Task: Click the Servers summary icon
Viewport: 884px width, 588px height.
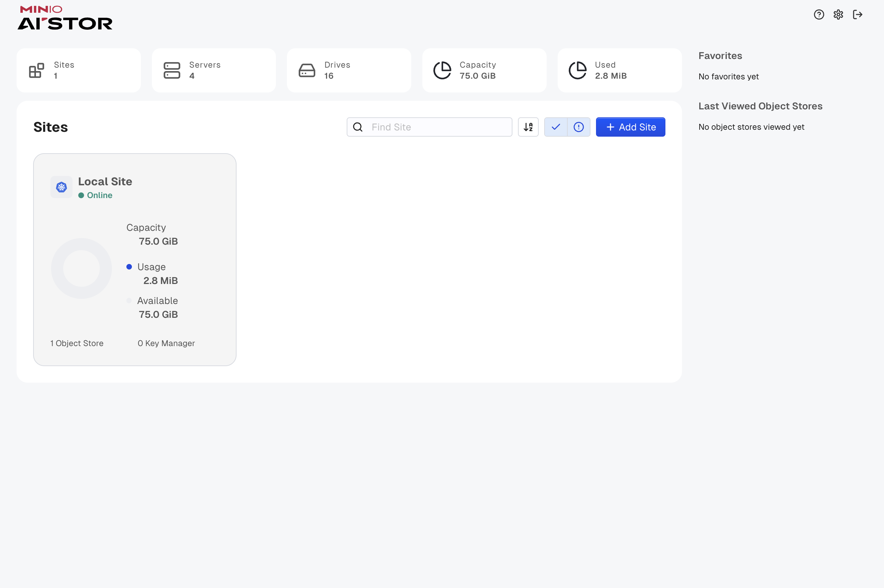Action: click(x=172, y=70)
